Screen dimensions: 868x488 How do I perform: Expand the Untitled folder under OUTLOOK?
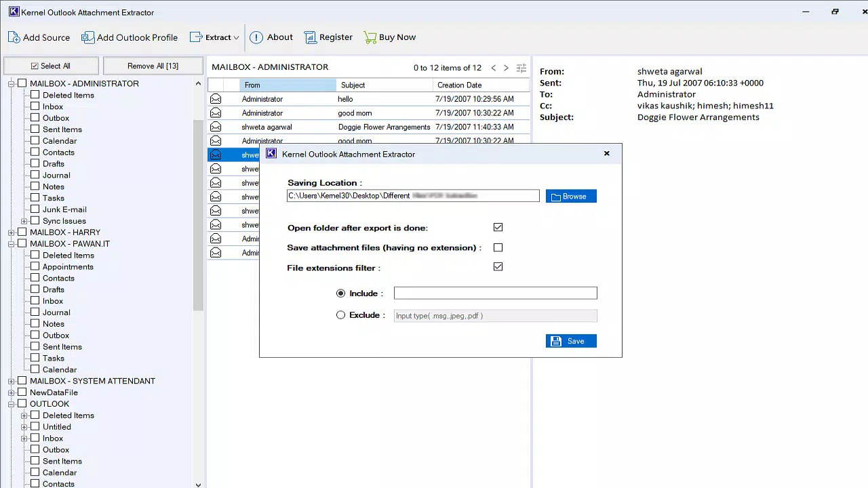[x=24, y=427]
